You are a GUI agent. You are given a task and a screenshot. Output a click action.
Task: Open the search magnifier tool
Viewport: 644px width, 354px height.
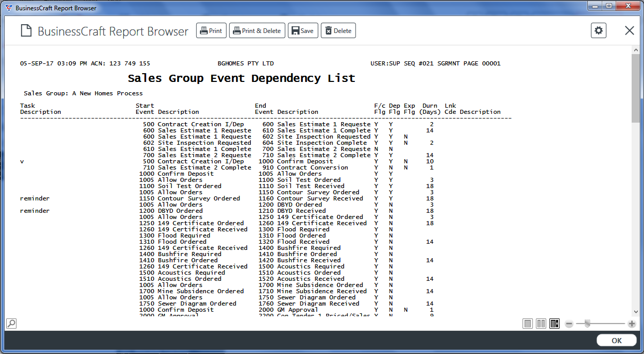pyautogui.click(x=11, y=324)
